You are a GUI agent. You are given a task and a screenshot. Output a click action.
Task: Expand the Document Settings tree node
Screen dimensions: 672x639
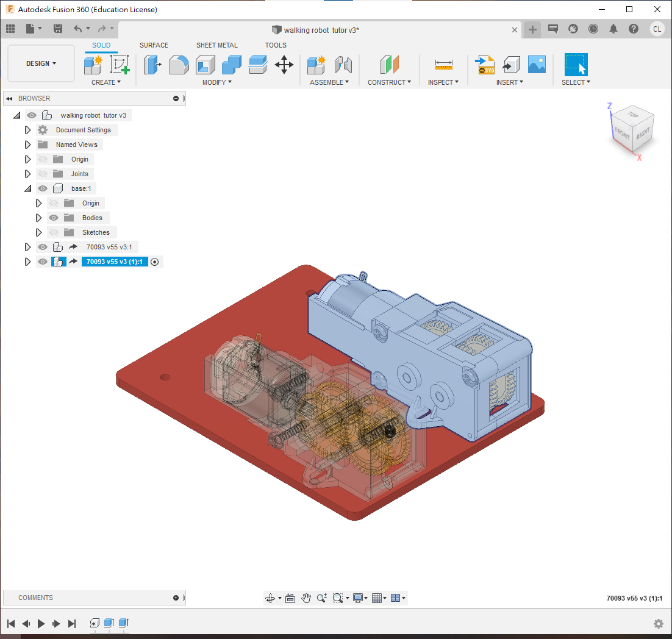tap(27, 130)
